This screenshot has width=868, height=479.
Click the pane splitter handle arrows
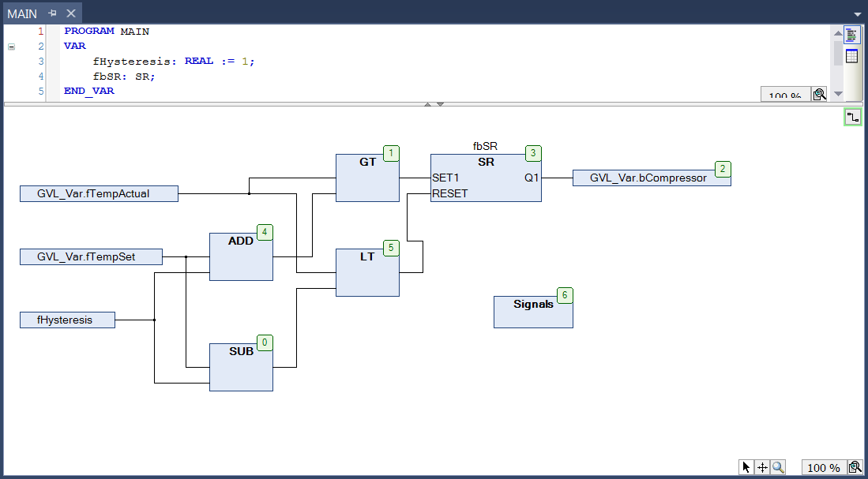tap(434, 104)
